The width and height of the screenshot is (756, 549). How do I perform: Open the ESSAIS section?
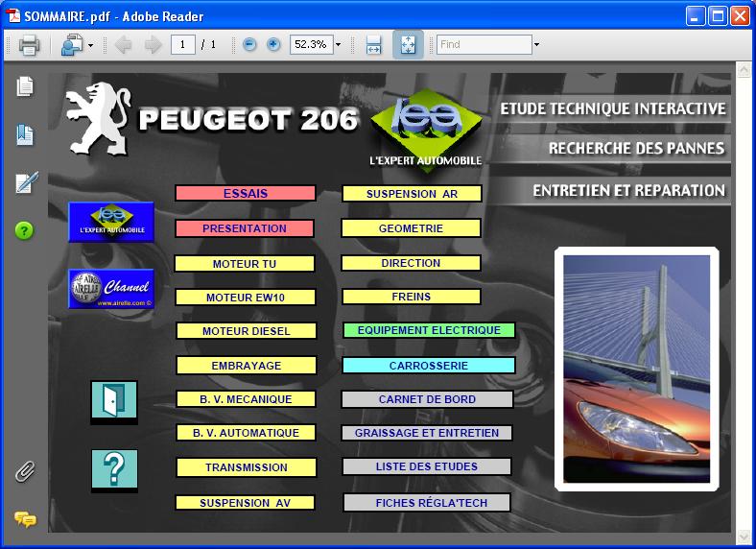[x=246, y=193]
